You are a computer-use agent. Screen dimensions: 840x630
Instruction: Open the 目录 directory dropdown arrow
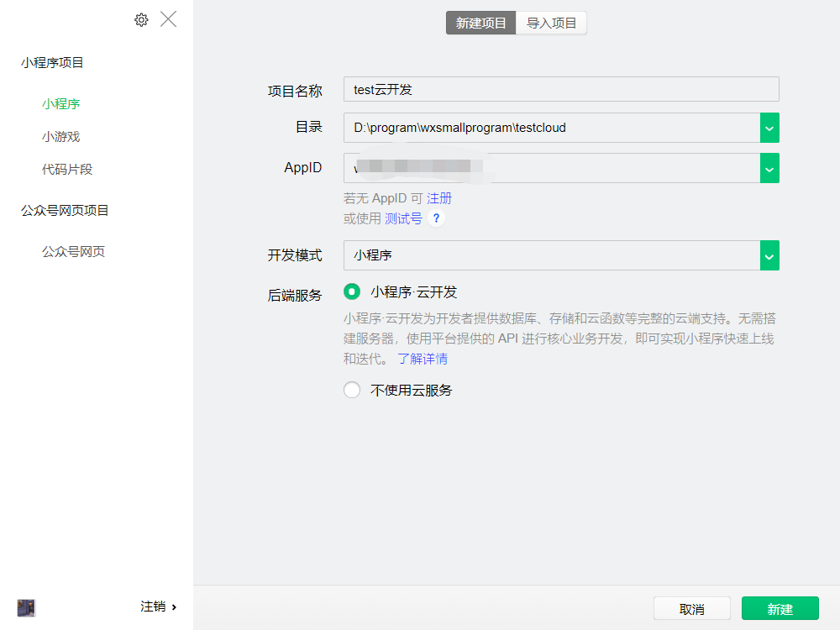tap(769, 127)
